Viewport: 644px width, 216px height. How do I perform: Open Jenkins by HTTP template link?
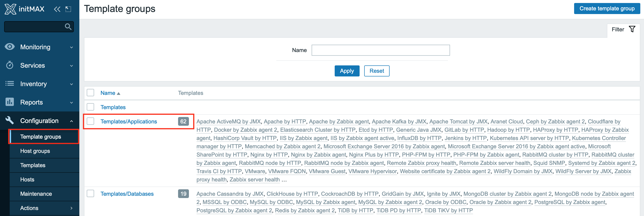tap(465, 138)
